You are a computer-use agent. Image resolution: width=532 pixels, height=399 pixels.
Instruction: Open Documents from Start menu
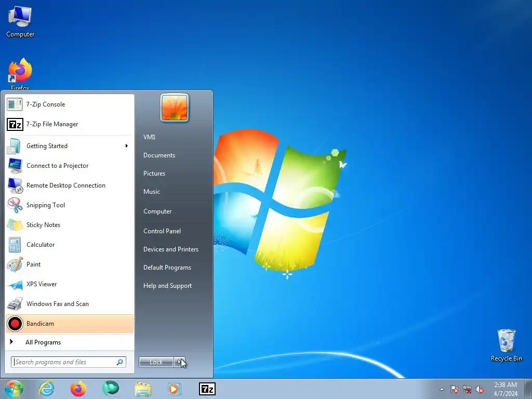click(x=159, y=155)
